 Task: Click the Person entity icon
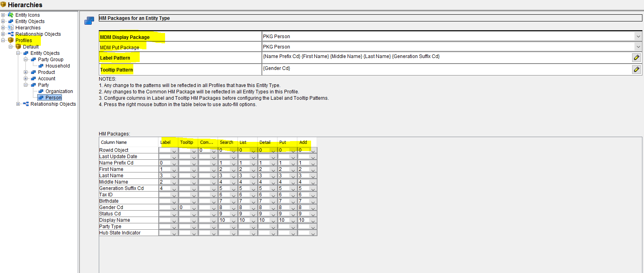click(41, 98)
